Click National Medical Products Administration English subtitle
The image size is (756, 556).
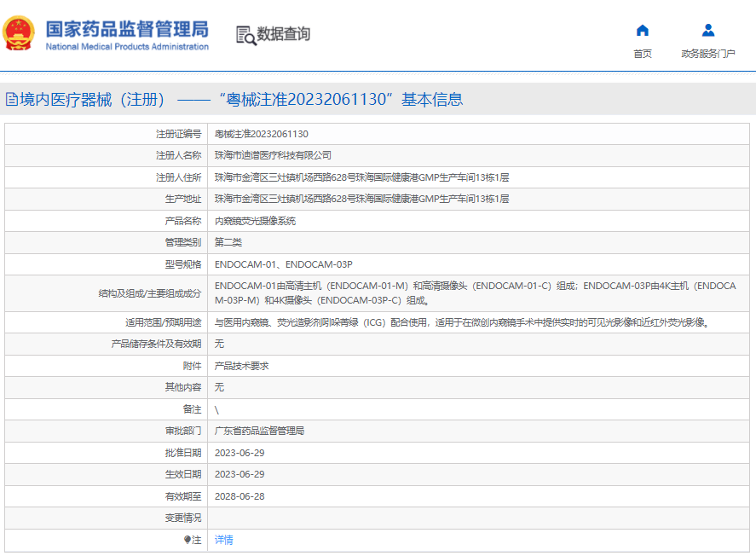coord(126,47)
